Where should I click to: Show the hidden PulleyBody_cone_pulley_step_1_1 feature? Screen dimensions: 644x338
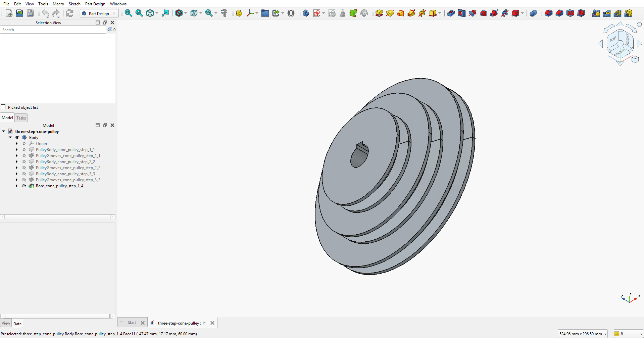point(24,149)
